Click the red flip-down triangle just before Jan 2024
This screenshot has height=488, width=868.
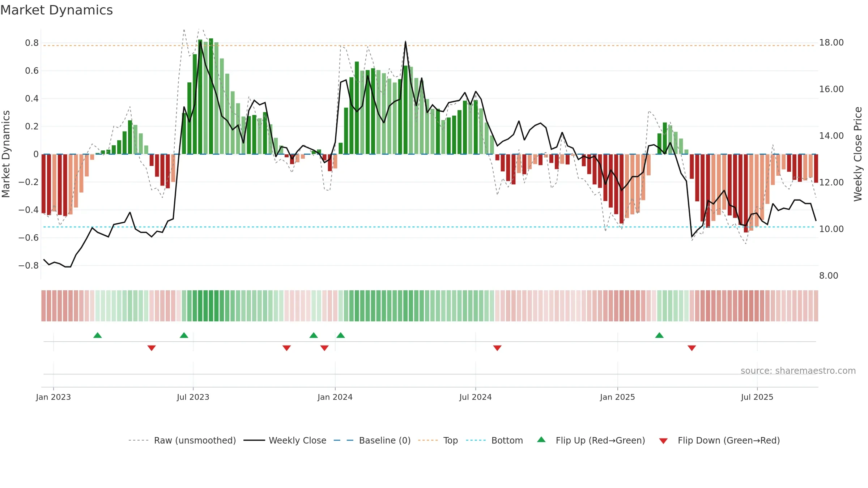click(324, 348)
